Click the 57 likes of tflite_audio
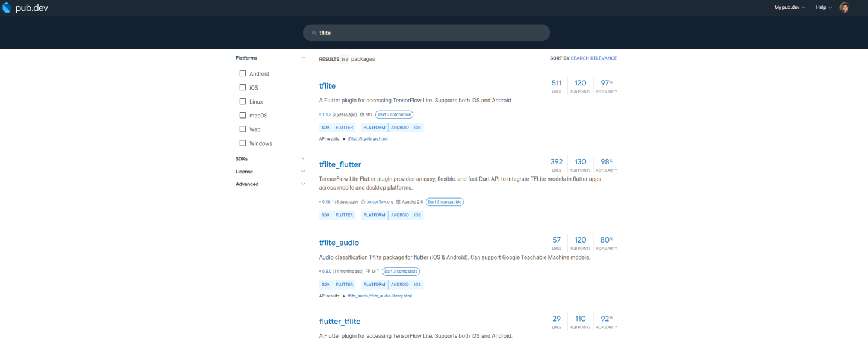The height and width of the screenshot is (342, 868). (557, 243)
